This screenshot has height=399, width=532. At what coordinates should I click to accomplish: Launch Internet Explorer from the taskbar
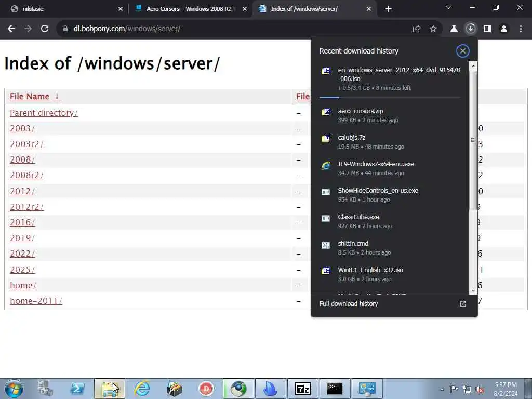click(x=142, y=389)
